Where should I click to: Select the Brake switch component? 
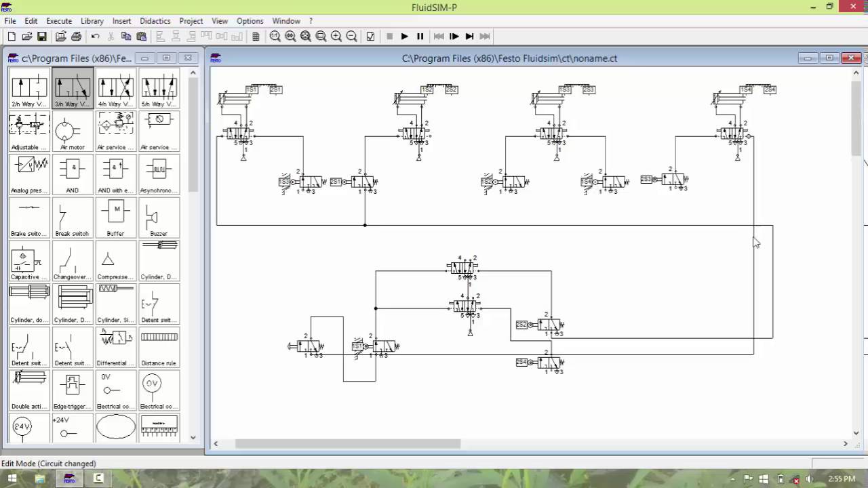29,218
